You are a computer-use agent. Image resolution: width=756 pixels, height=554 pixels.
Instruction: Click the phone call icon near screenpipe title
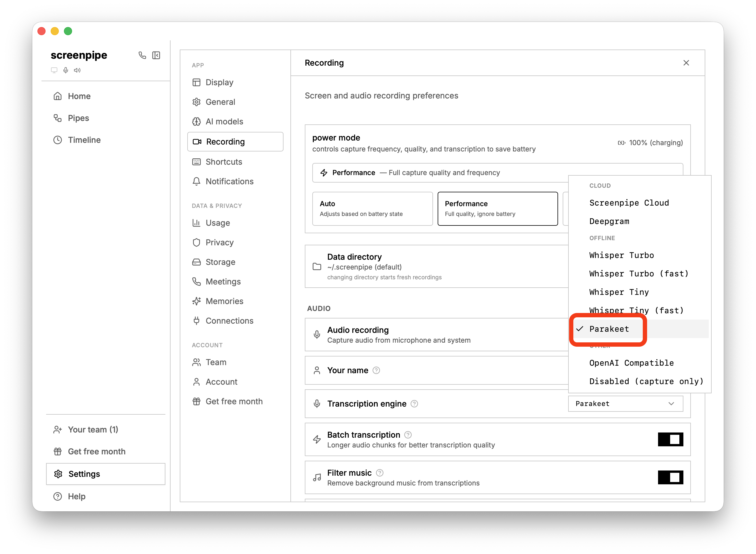[142, 55]
